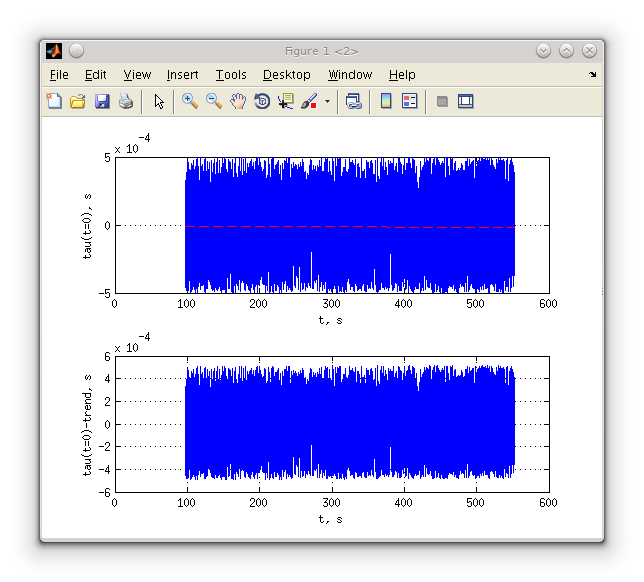Click Hide Plot Tools icon

(442, 101)
